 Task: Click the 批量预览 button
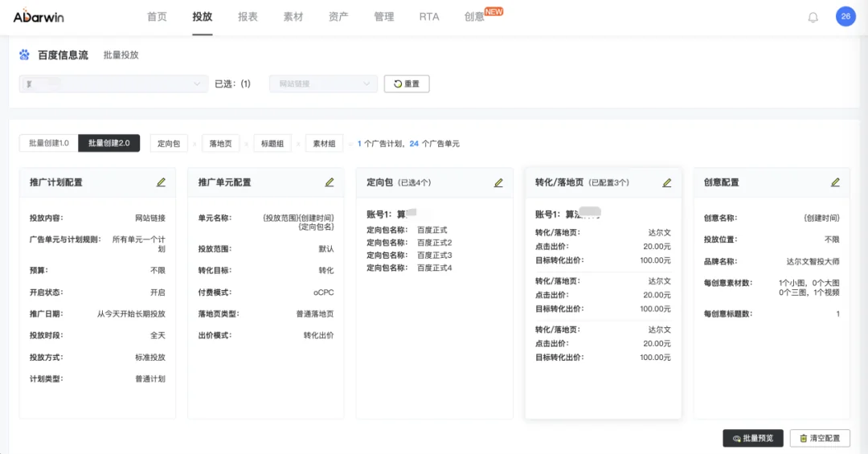coord(753,438)
